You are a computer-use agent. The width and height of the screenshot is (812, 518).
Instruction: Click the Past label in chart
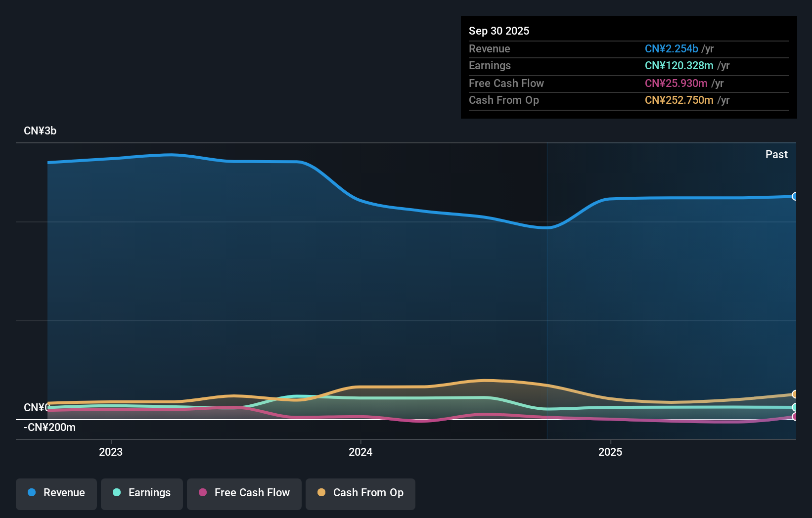pos(776,154)
